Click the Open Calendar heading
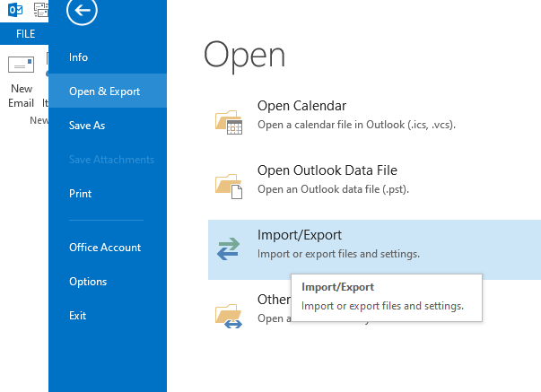Viewport: 541px width, 392px height. coord(301,106)
